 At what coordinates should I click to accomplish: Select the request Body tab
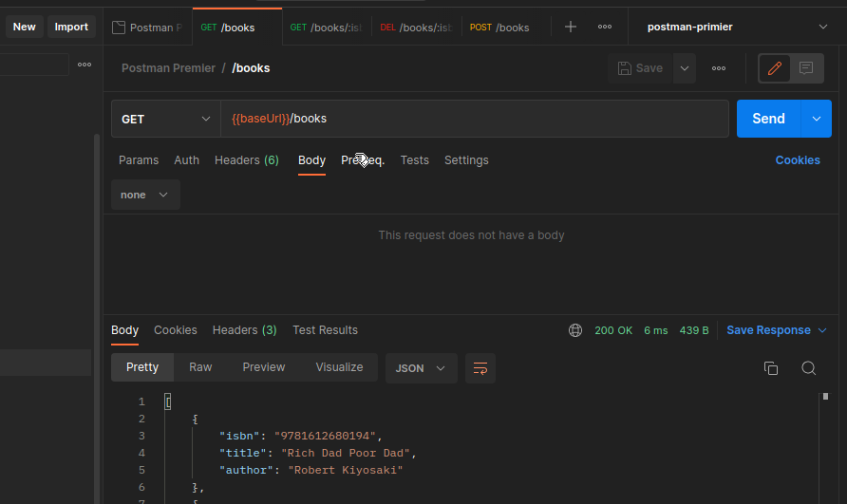tap(311, 160)
